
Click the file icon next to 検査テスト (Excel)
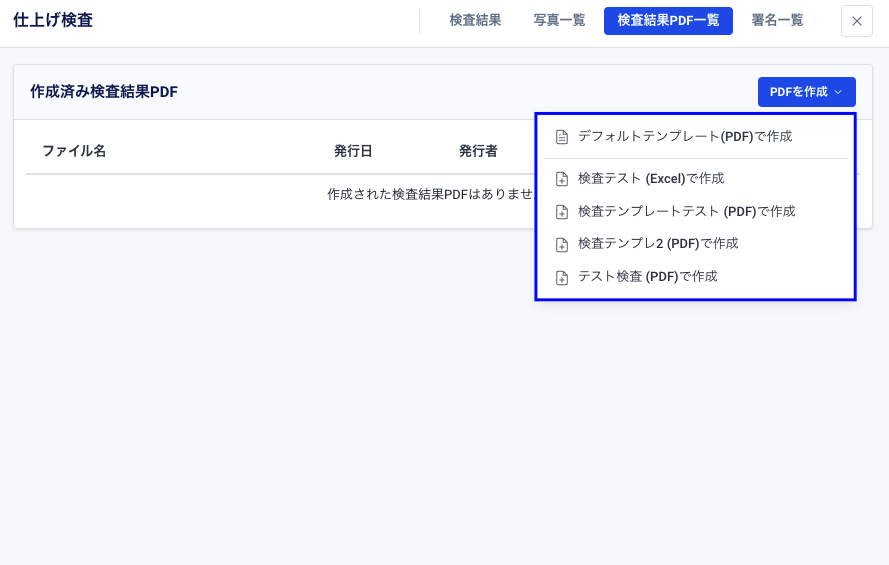(x=562, y=180)
